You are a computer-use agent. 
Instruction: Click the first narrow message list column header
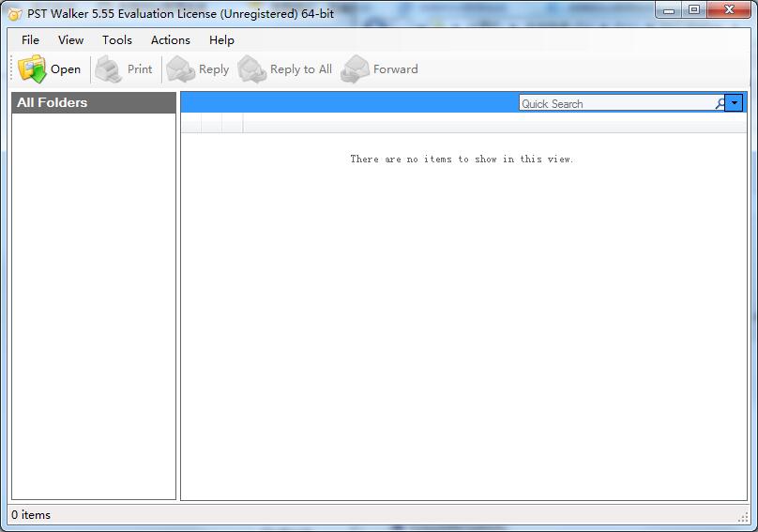[x=190, y=123]
